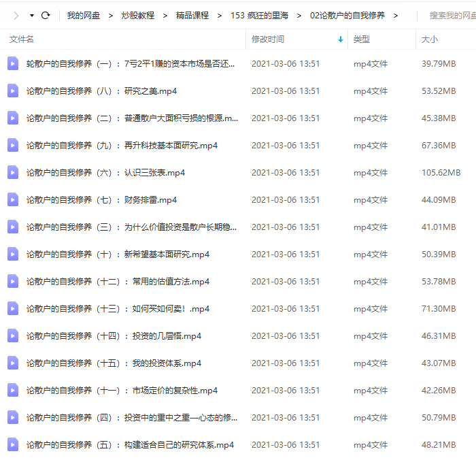Expand chevron after 炒股教程 breadcrumb
Image resolution: width=476 pixels, height=460 pixels.
pos(165,16)
